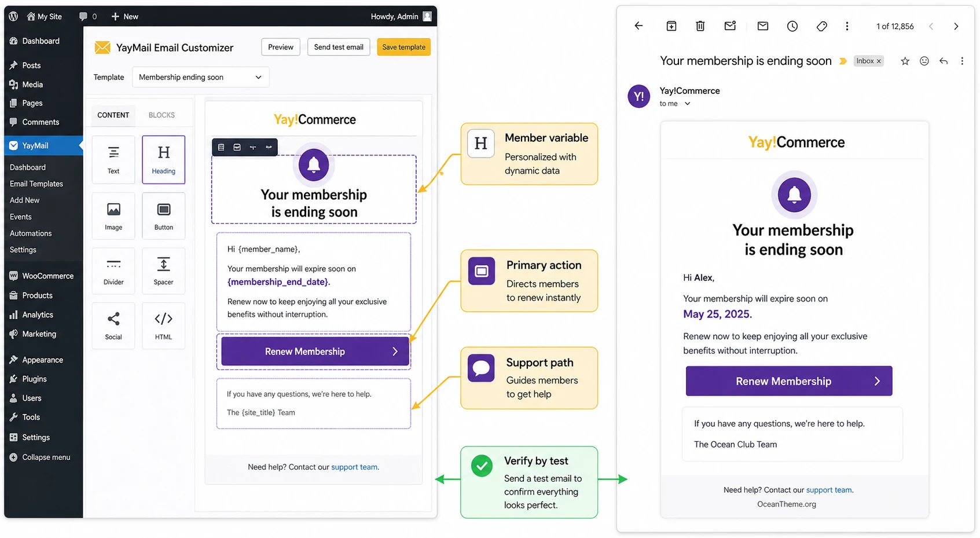This screenshot has width=980, height=538.
Task: Open Howdy, Admin account menu
Action: click(401, 16)
